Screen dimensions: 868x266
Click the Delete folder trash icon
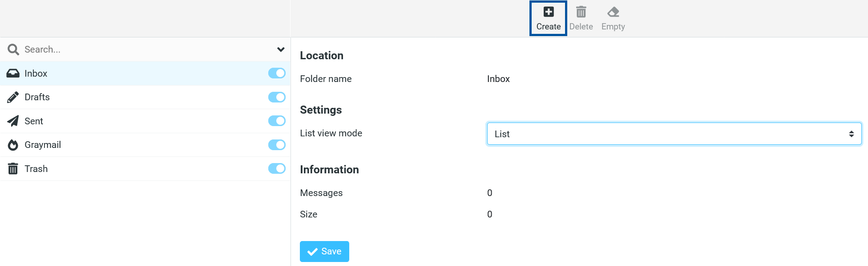click(581, 12)
